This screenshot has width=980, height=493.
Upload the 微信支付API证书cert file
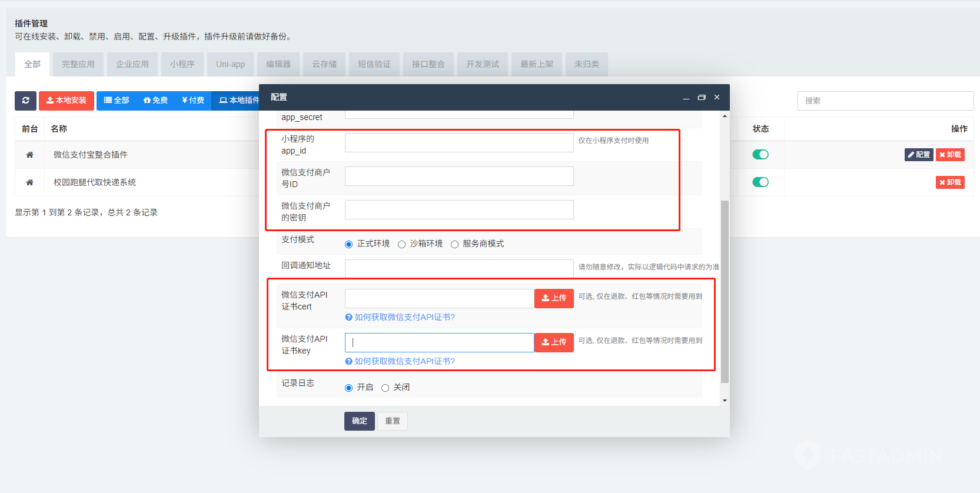[554, 298]
